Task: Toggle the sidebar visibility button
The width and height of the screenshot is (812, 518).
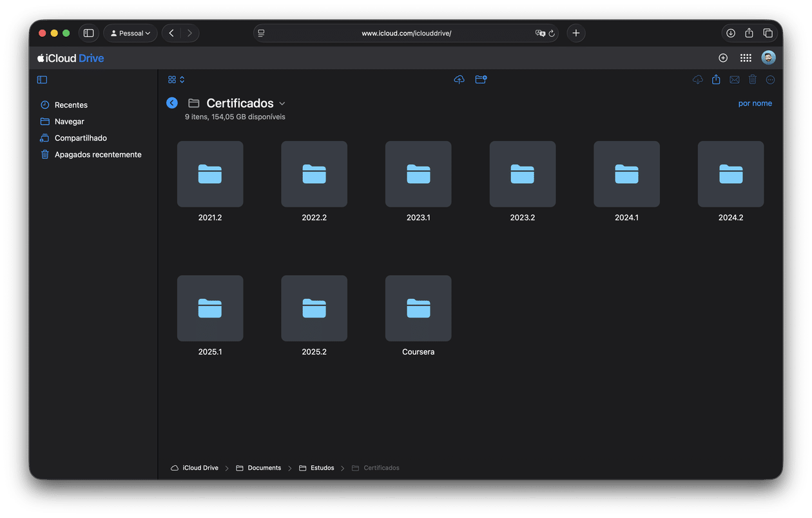Action: tap(42, 79)
